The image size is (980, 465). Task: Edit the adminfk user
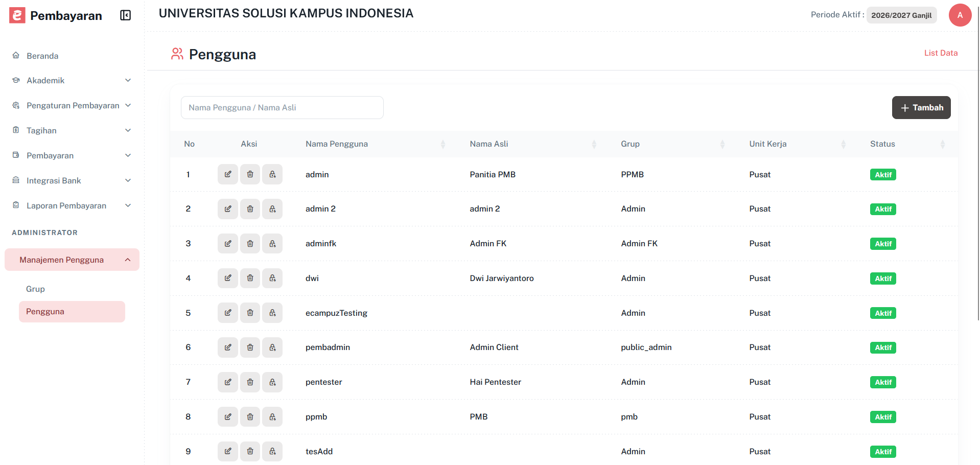(x=228, y=244)
